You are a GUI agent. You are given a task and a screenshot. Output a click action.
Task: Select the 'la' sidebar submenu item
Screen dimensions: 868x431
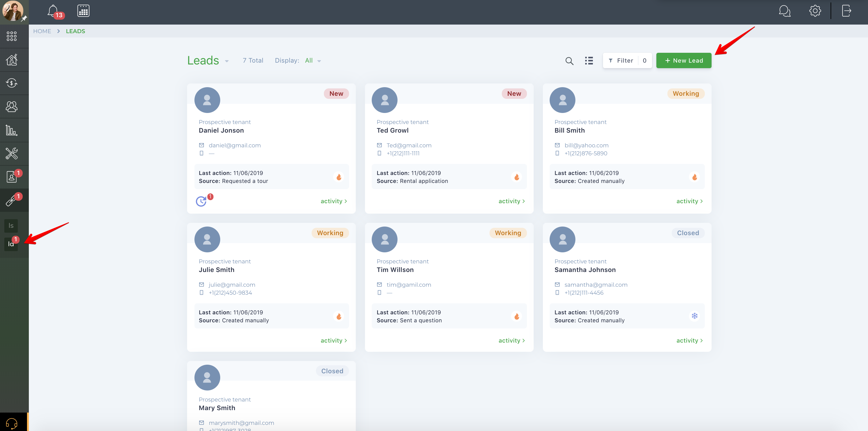[x=11, y=243]
